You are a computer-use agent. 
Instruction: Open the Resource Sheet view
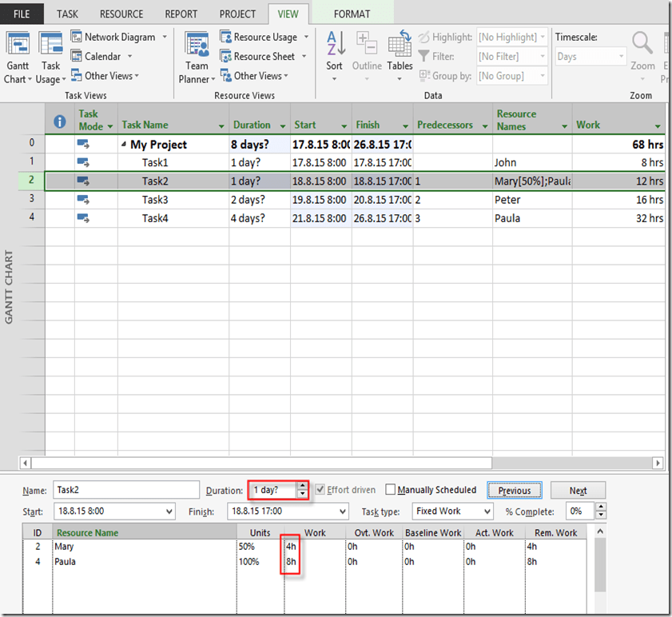(263, 57)
